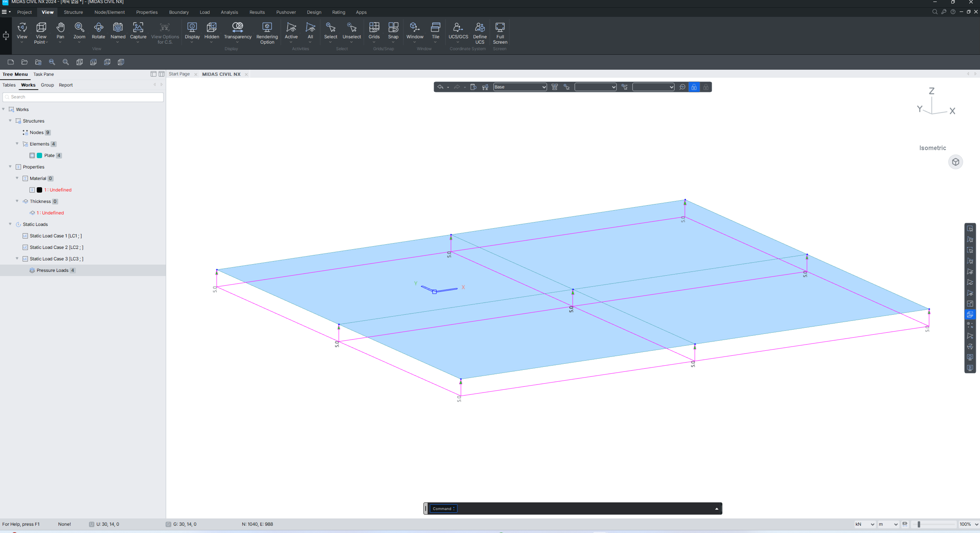
Task: Toggle the highlighted icon in right side toolbar
Action: (970, 314)
